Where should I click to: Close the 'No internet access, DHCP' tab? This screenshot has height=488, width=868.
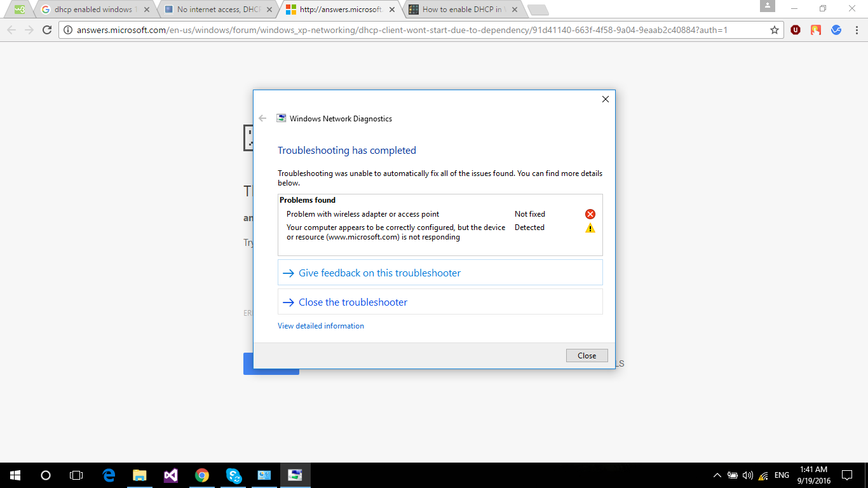point(269,10)
